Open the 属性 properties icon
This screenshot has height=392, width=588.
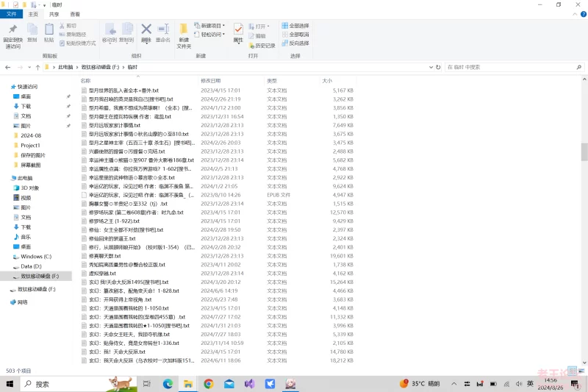click(238, 32)
